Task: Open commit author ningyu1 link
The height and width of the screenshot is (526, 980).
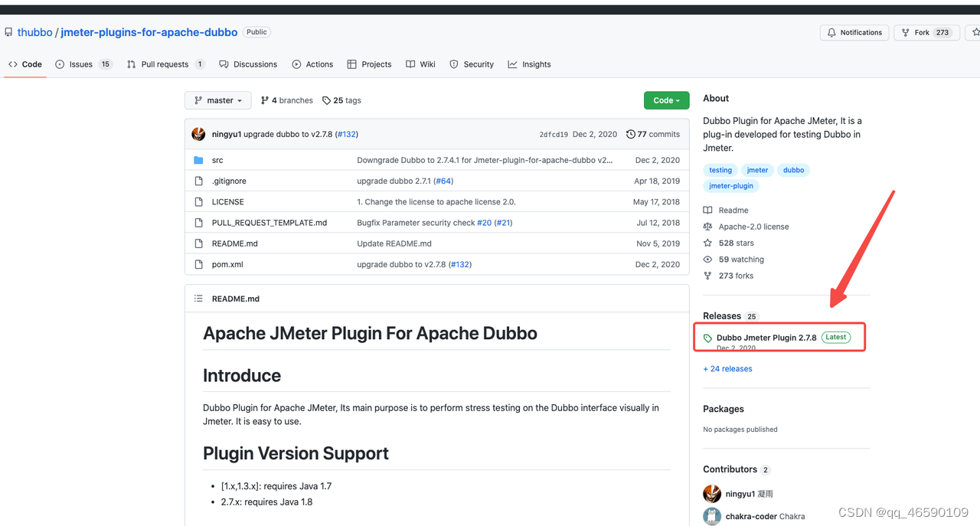Action: point(227,134)
